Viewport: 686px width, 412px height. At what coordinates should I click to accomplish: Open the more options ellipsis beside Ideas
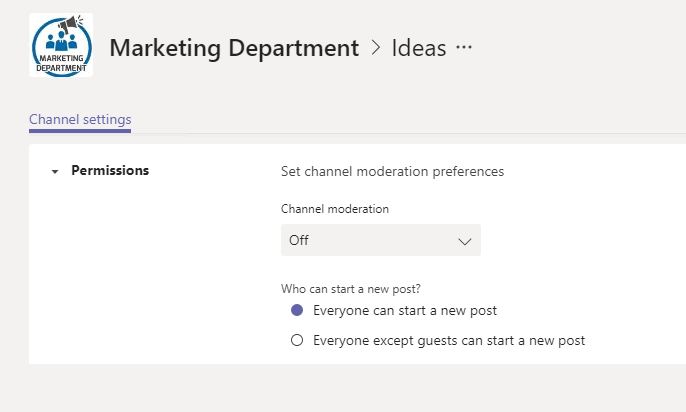coord(464,48)
